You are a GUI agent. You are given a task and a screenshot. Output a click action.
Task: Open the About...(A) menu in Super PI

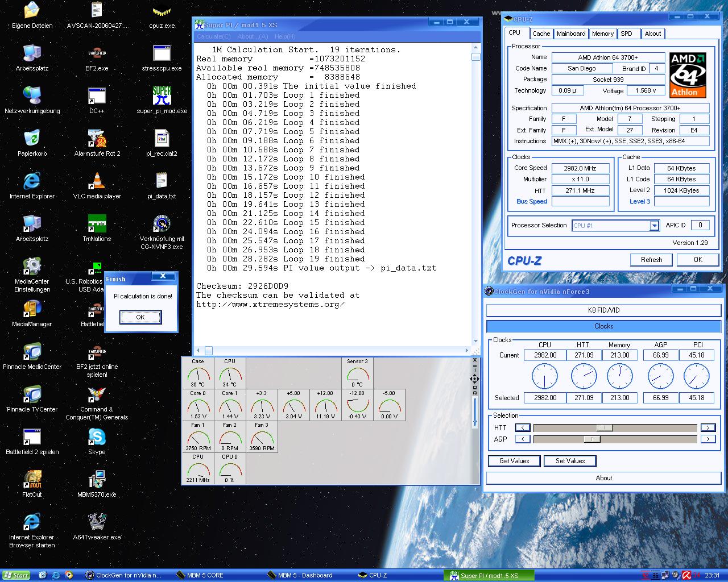(253, 36)
